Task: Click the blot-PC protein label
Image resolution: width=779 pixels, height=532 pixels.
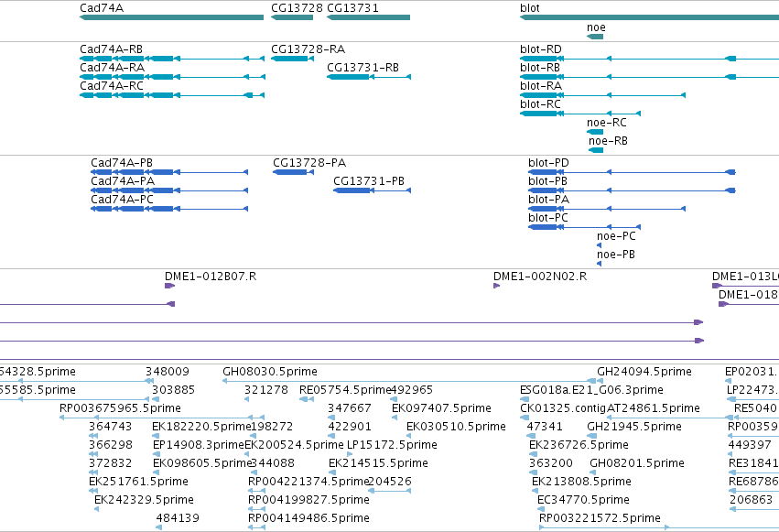Action: (x=548, y=218)
